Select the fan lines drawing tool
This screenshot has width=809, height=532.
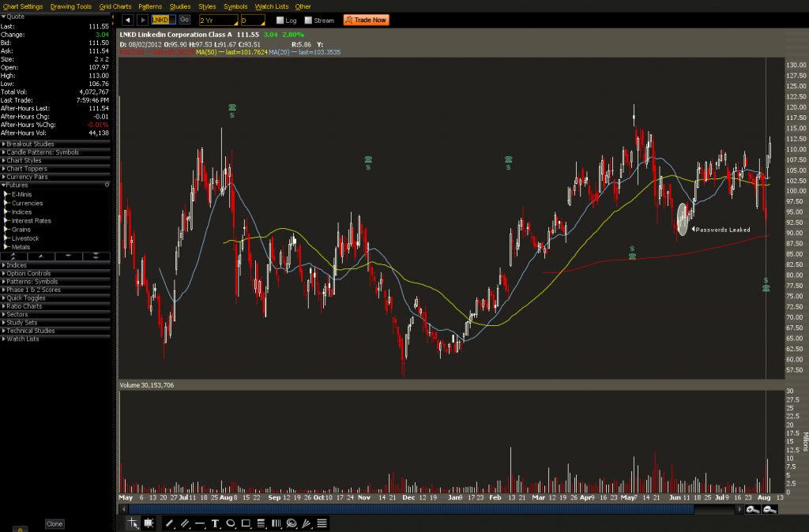(307, 523)
